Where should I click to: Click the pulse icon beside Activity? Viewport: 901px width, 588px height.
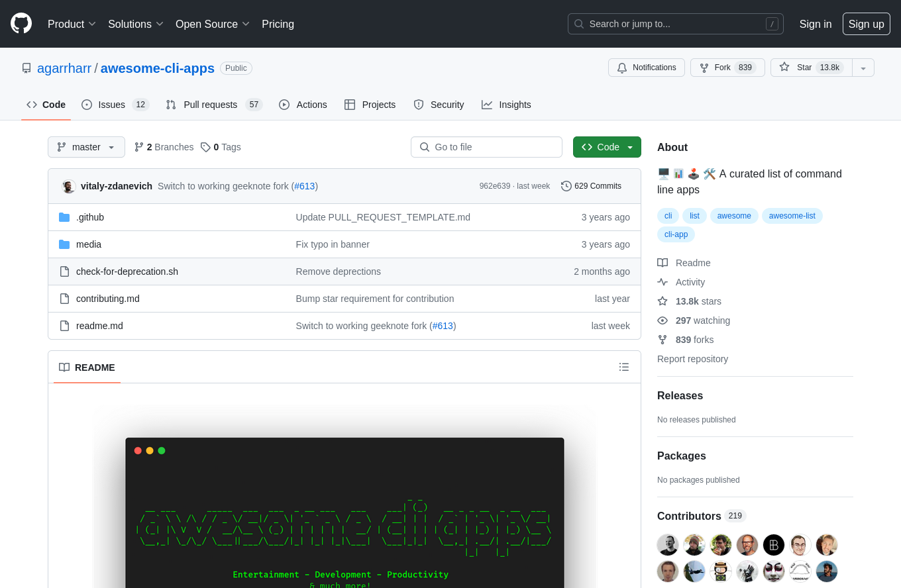click(662, 282)
